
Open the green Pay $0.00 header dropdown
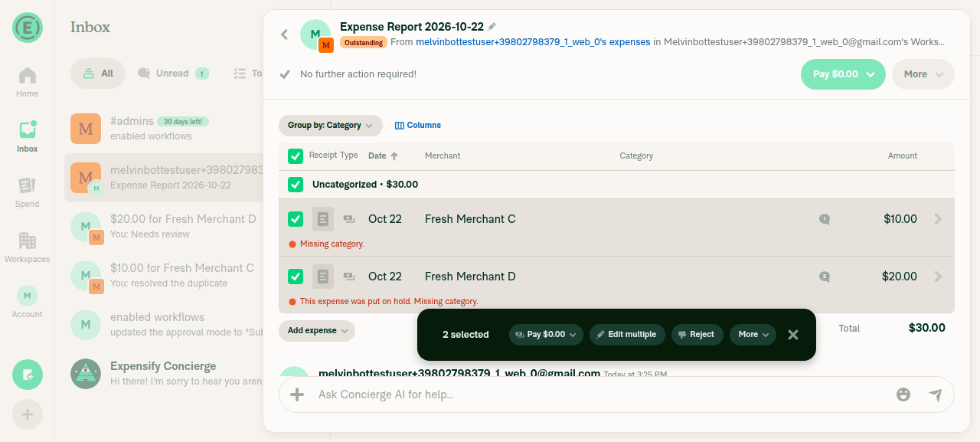843,74
